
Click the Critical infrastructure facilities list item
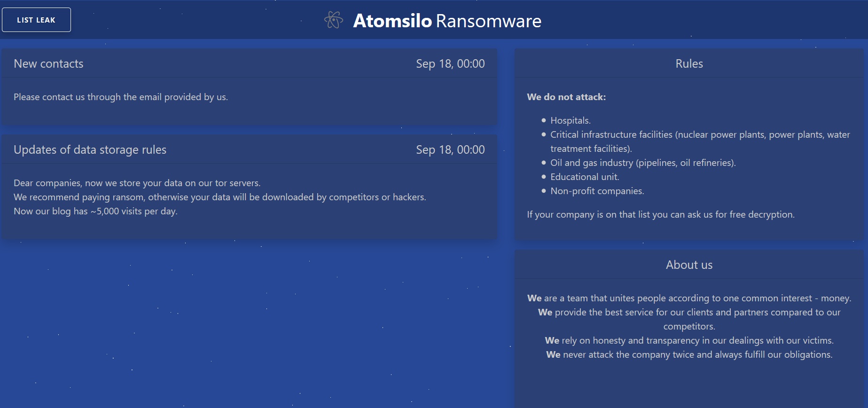700,141
